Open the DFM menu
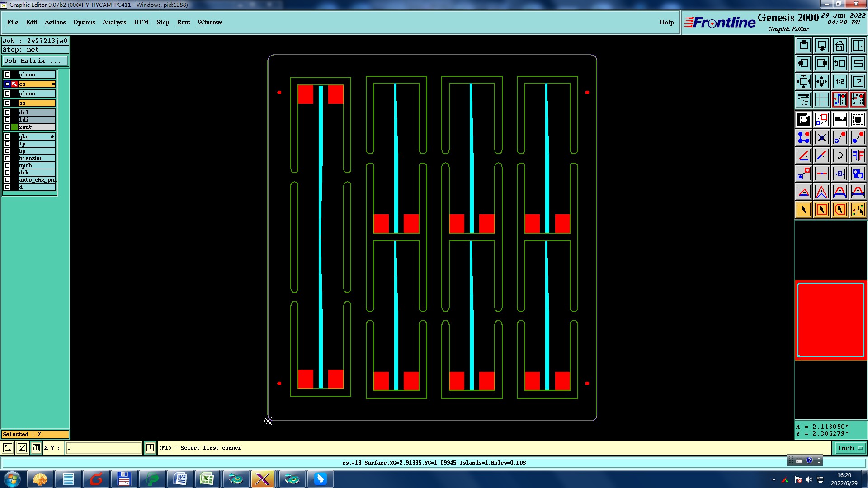 141,22
